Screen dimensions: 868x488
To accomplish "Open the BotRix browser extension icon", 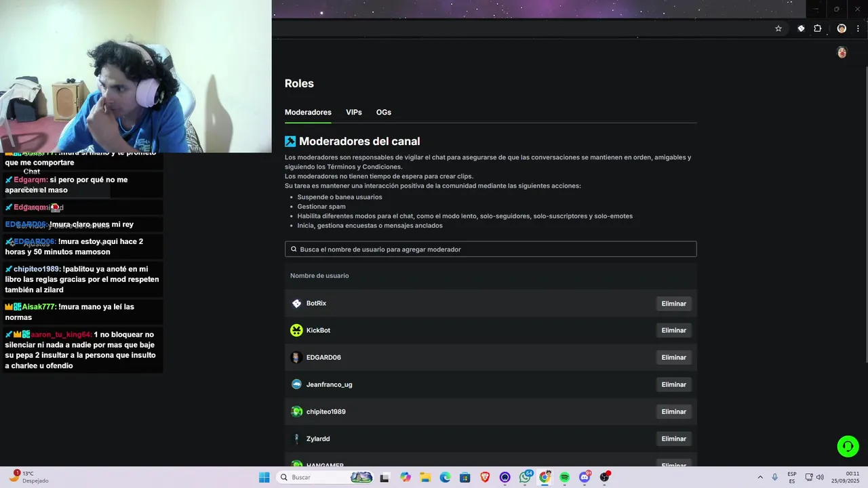I will [801, 28].
